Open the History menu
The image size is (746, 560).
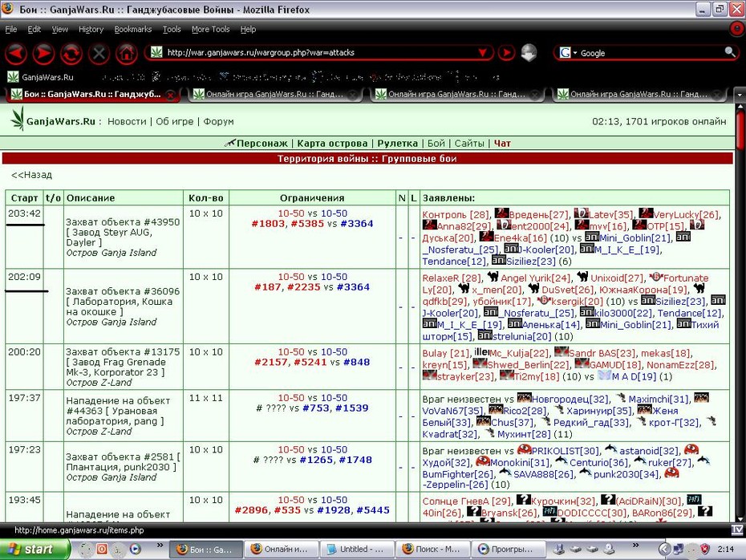coord(91,29)
